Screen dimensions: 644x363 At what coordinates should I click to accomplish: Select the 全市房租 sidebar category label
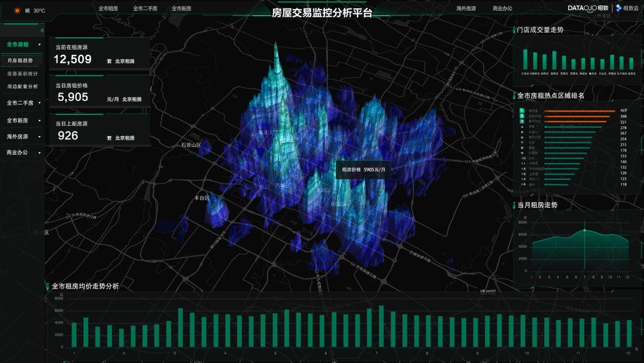[18, 44]
